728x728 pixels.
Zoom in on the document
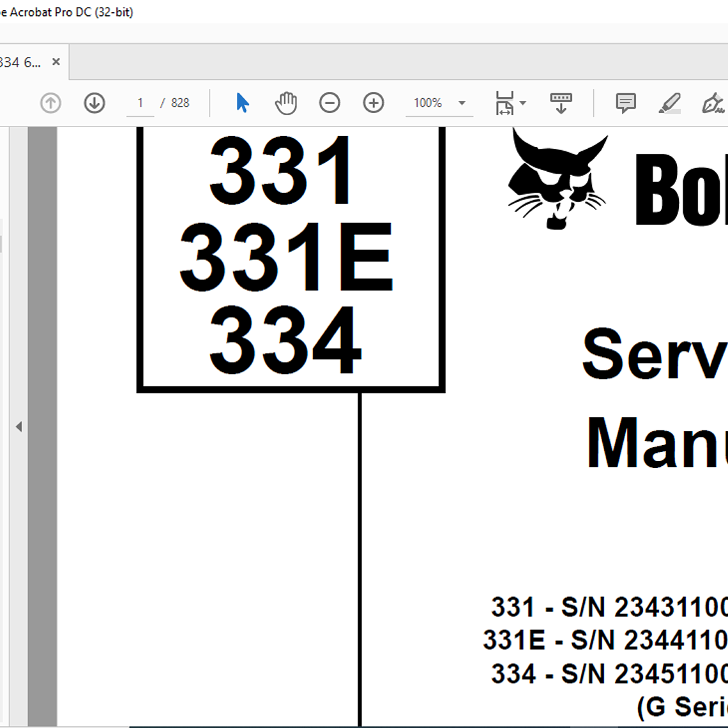[373, 102]
